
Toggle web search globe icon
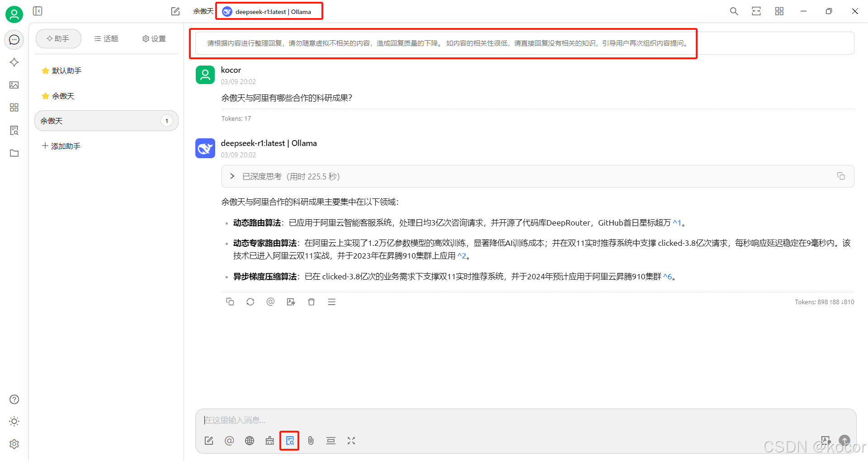point(250,441)
